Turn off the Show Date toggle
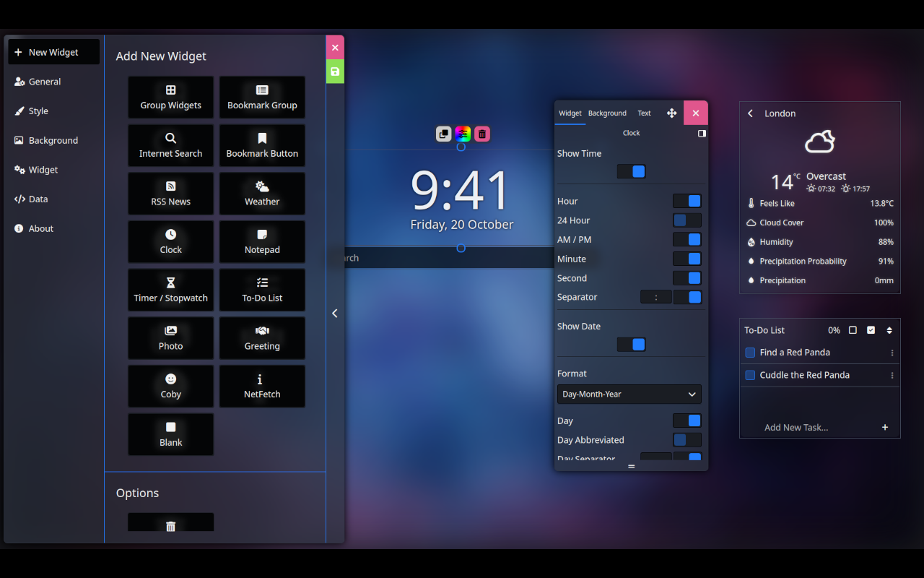The height and width of the screenshot is (578, 924). click(631, 345)
